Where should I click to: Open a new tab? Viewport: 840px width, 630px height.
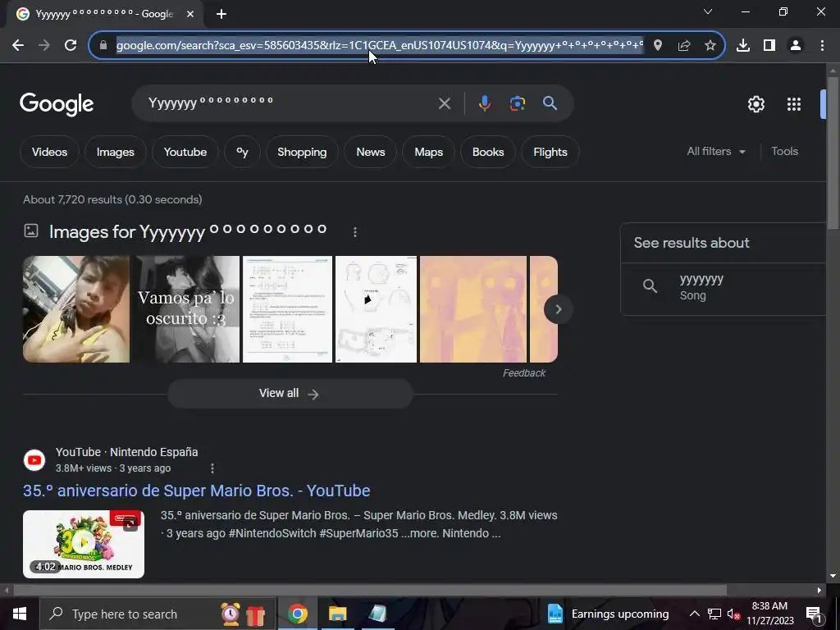(221, 14)
